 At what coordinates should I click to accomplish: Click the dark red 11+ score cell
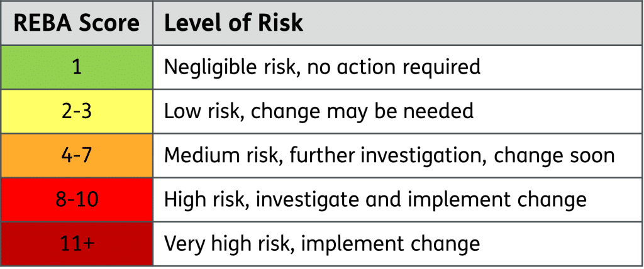point(77,243)
